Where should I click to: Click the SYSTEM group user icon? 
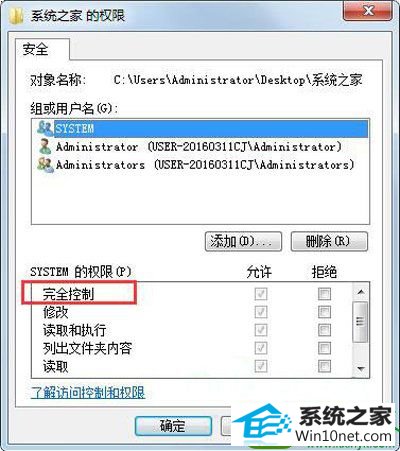(45, 128)
